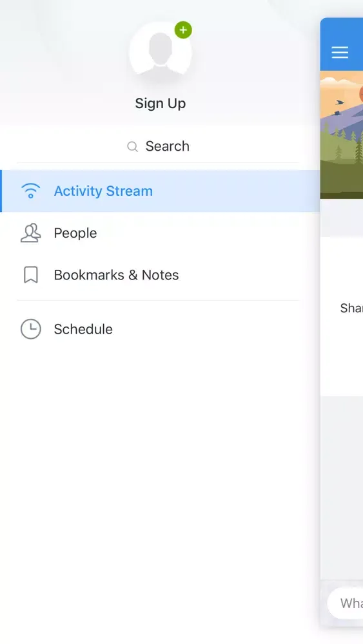Open Bookmarks & Notes
The height and width of the screenshot is (644, 363).
point(160,275)
